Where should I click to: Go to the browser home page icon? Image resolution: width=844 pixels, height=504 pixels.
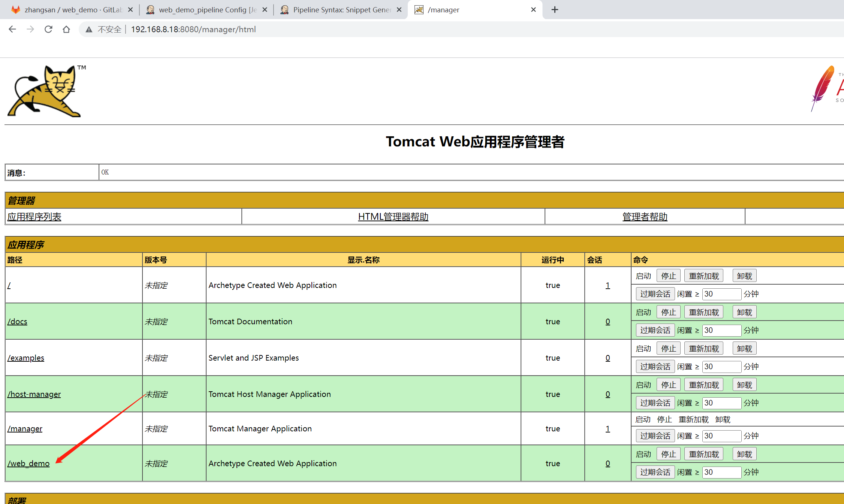[x=66, y=29]
